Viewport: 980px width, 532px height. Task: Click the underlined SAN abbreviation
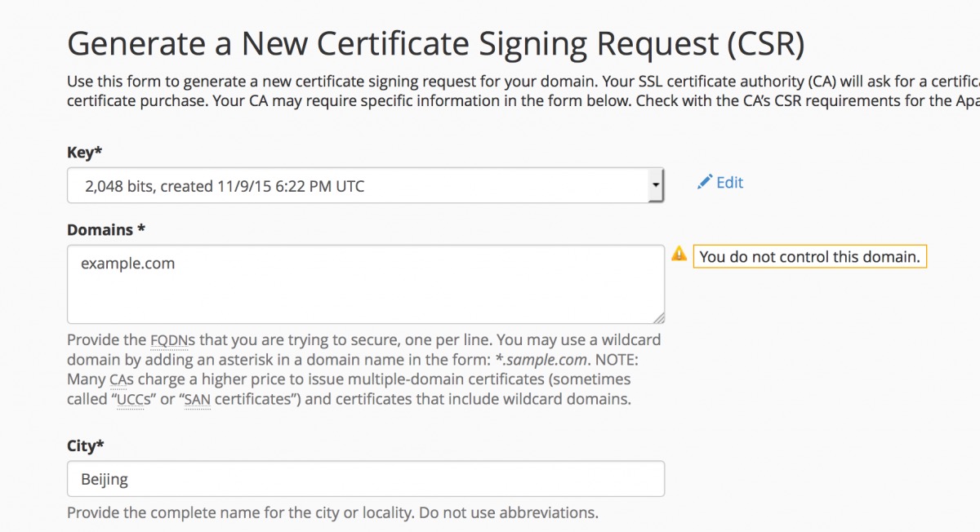click(197, 400)
